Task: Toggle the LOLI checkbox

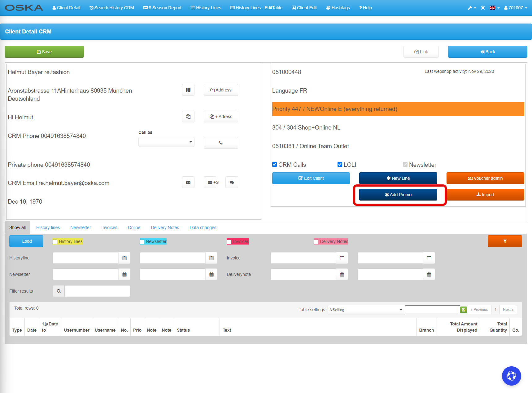Action: tap(340, 165)
